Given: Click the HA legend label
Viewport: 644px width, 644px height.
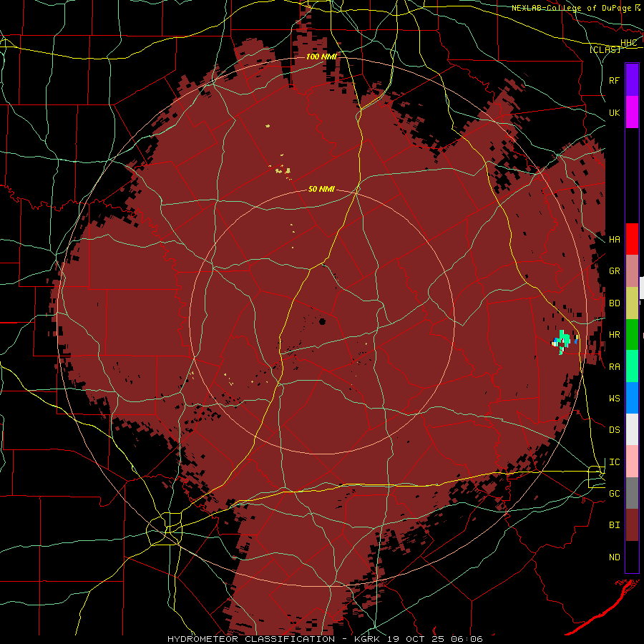Looking at the screenshot, I should pos(615,240).
